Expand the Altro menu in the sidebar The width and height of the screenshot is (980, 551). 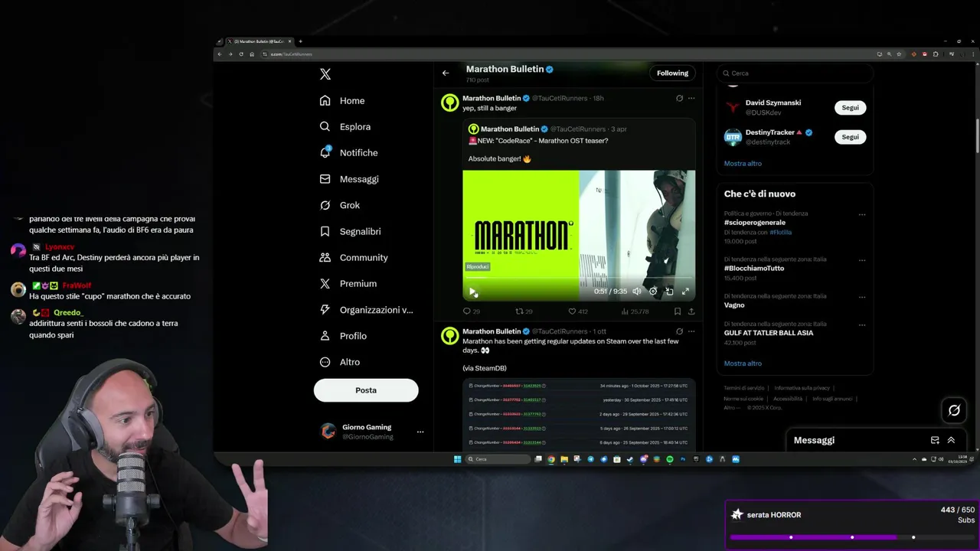click(340, 362)
